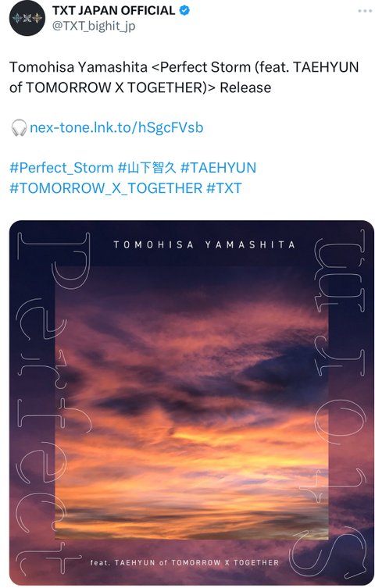Open the TXT JAPAN OFFICIAL profile avatar

(x=27, y=19)
